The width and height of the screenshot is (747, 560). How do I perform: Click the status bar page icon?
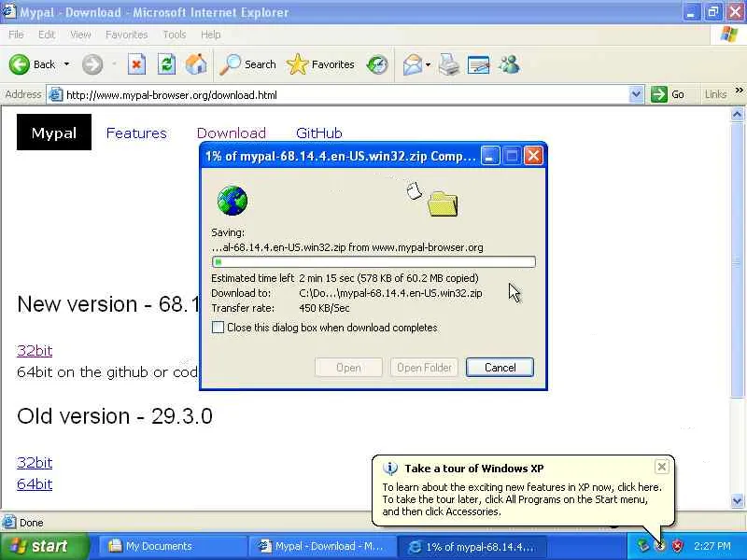[x=8, y=523]
